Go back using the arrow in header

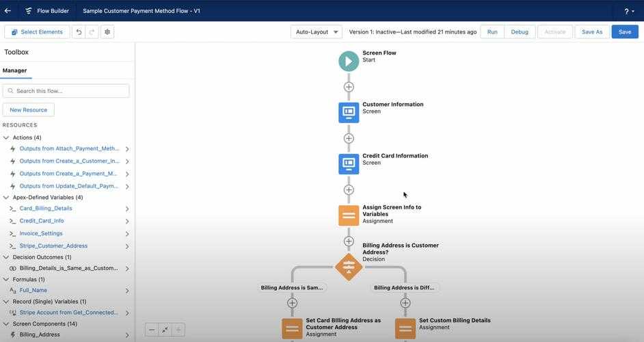click(8, 11)
